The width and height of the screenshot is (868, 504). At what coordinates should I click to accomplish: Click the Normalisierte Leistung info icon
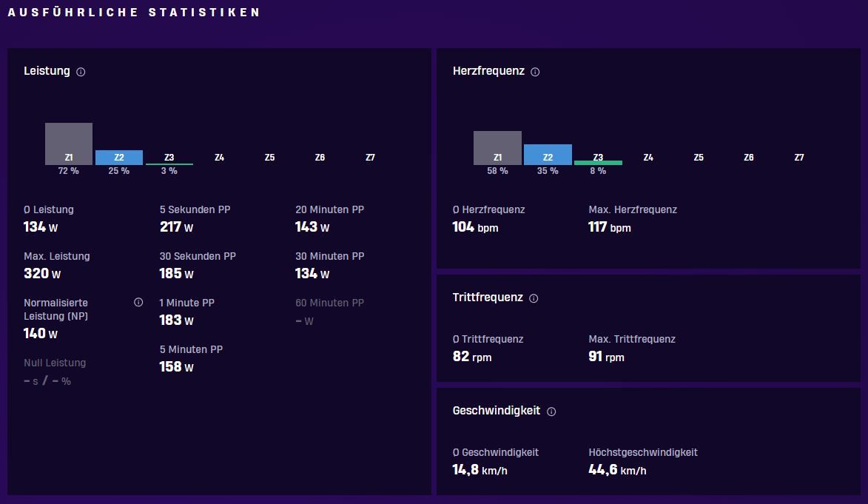click(138, 303)
